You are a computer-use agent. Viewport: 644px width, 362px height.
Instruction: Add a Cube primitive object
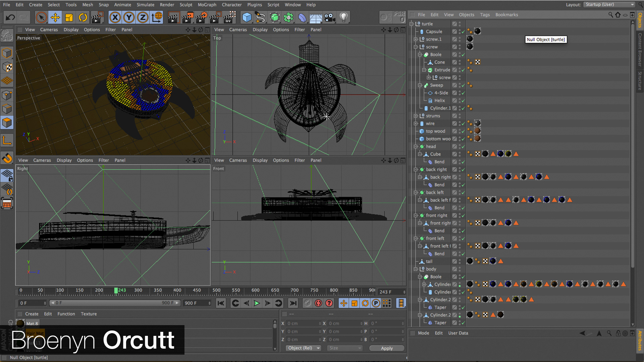tap(247, 17)
